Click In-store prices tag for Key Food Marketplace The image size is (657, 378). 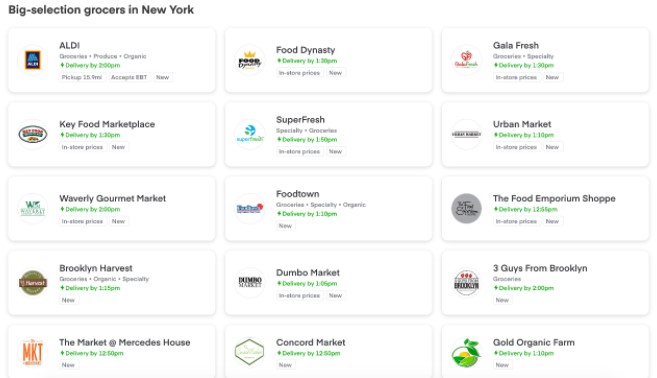(82, 147)
